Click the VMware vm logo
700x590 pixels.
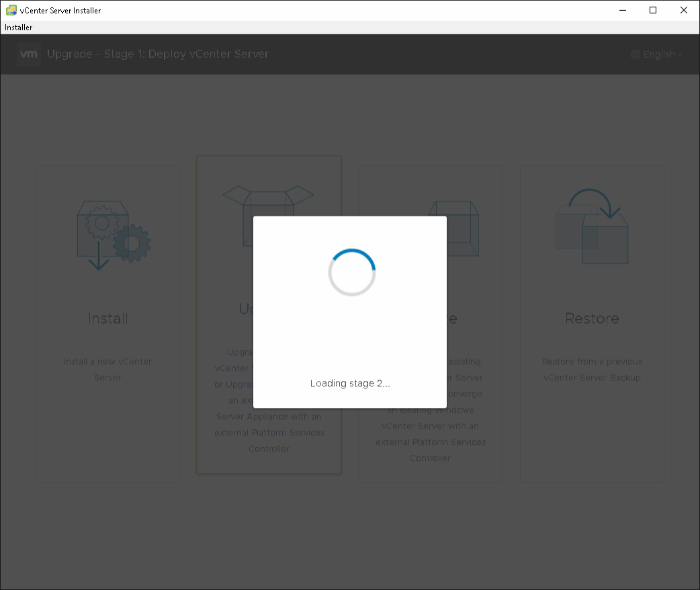tap(29, 54)
